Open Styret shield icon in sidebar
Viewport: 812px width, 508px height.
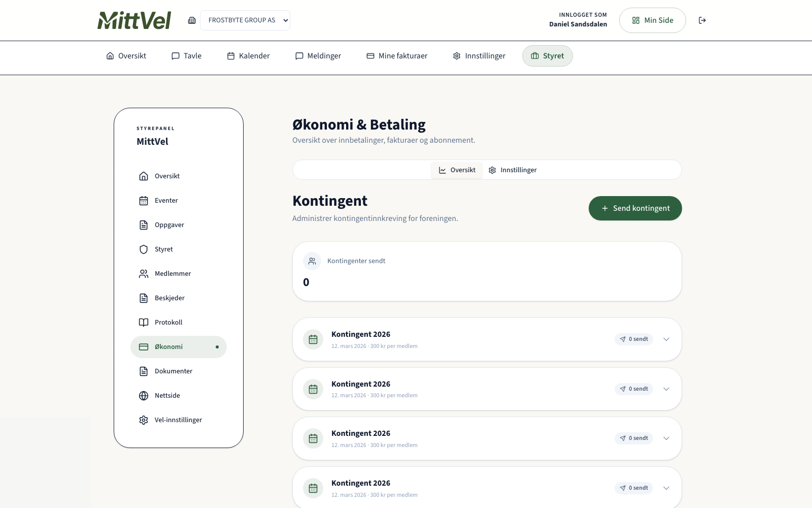point(144,249)
